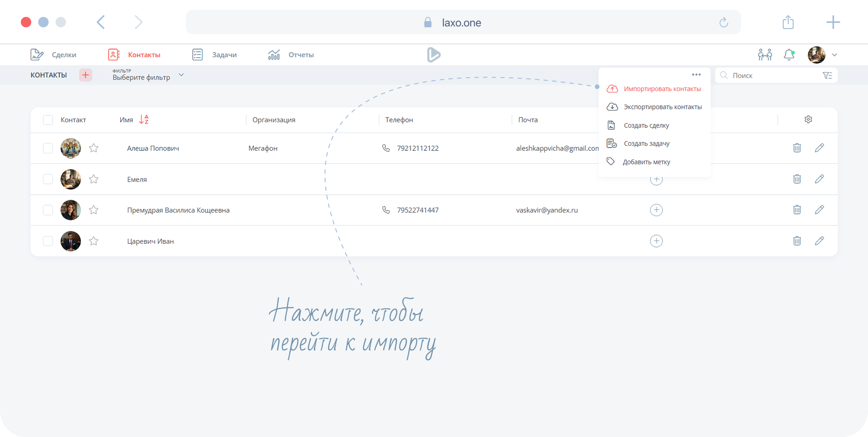The width and height of the screenshot is (868, 437).
Task: Toggle the three-dots actions menu
Action: pyautogui.click(x=696, y=75)
